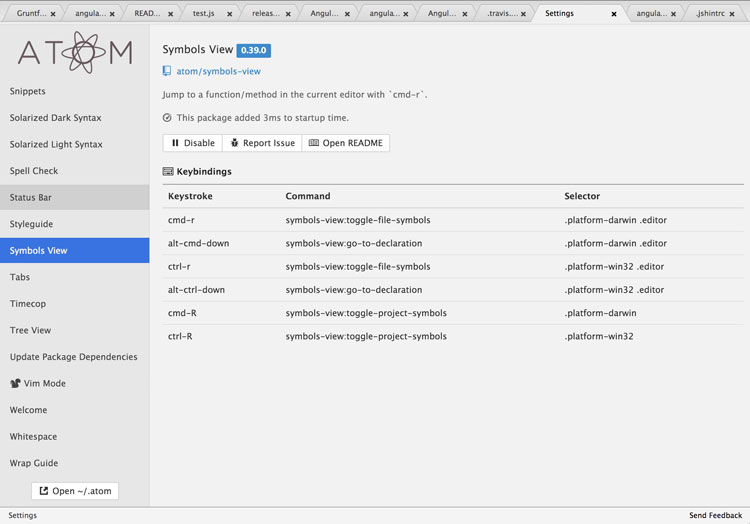The image size is (750, 524).
Task: Click the Atom logo
Action: (x=75, y=52)
